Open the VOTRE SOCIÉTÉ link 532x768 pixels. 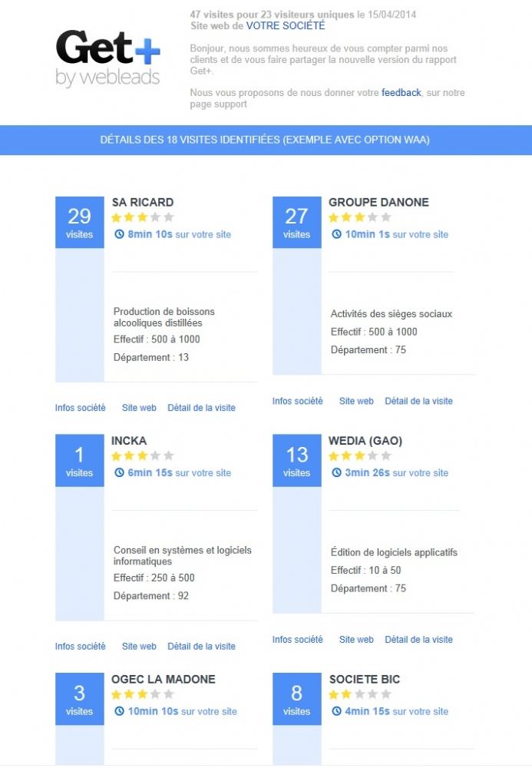click(x=286, y=25)
